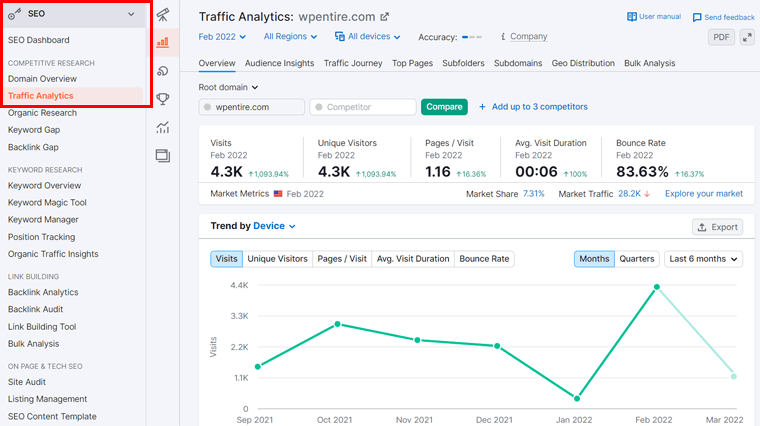Switch to the Subdomains tab
This screenshot has height=426, width=760.
518,63
